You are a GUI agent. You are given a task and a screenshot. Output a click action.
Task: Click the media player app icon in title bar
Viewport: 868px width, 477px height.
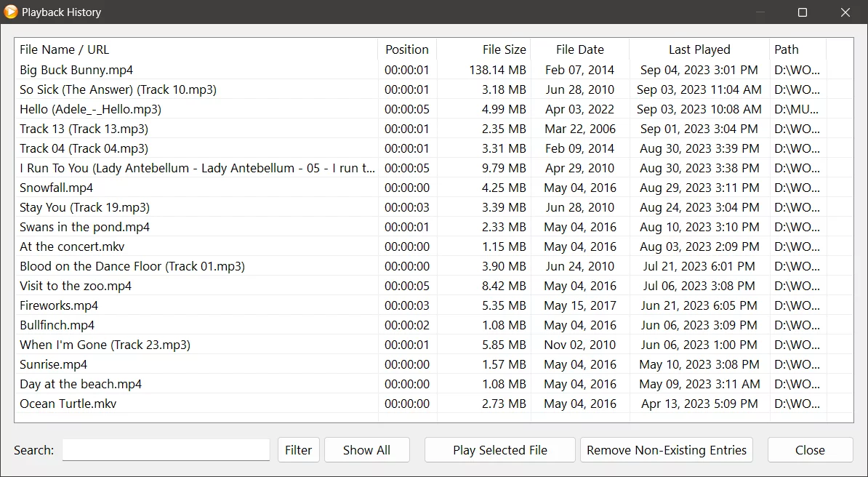(10, 12)
